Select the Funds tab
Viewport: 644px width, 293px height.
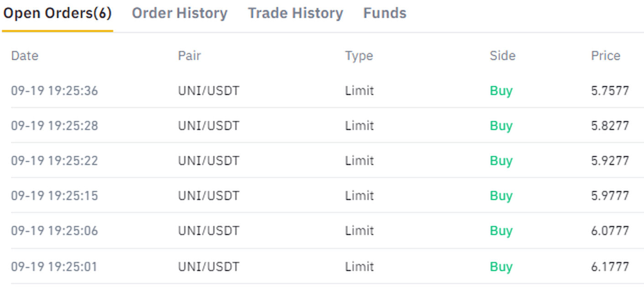pos(385,14)
